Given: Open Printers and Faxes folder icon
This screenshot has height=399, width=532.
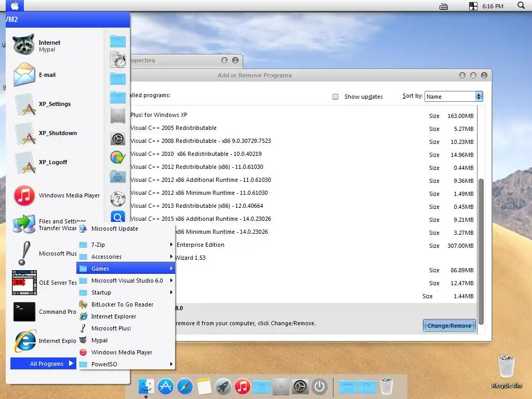Looking at the screenshot, I should pos(118,177).
